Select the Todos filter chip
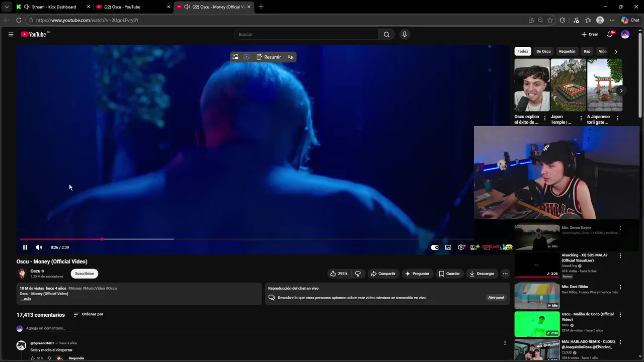This screenshot has height=362, width=644. [523, 51]
